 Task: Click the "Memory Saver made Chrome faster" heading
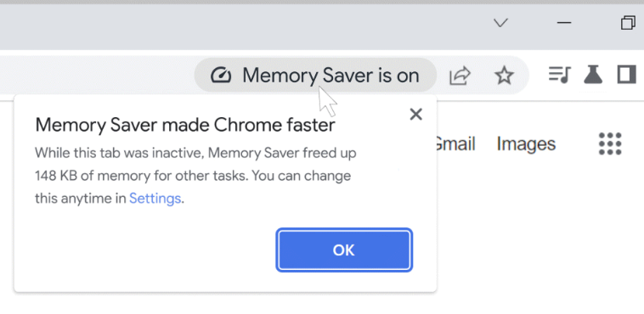click(185, 126)
